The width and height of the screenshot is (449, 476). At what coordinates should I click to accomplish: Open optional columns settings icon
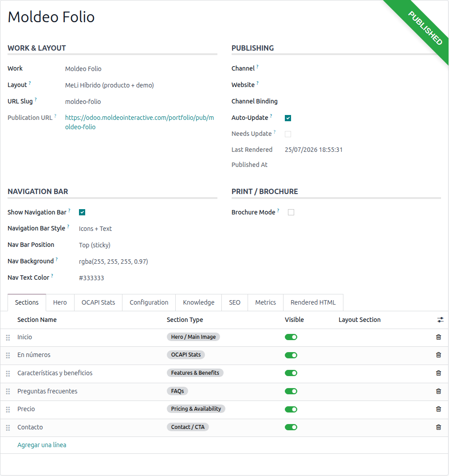(440, 320)
